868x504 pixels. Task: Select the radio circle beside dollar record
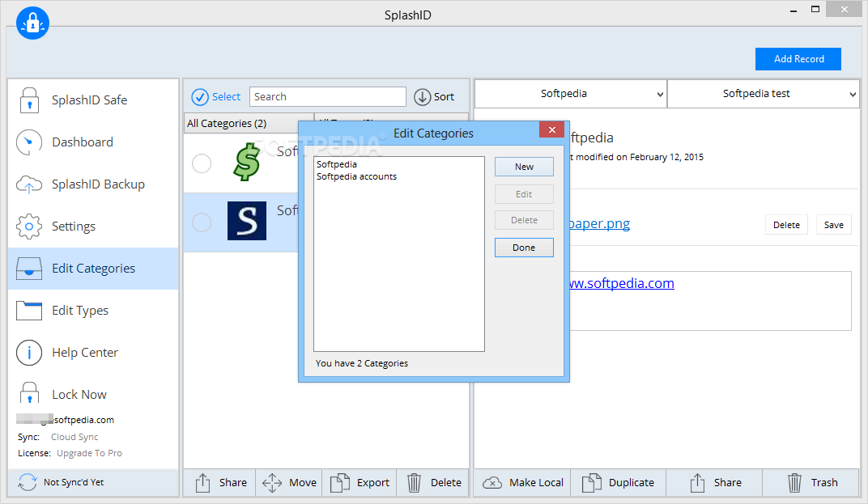click(202, 163)
